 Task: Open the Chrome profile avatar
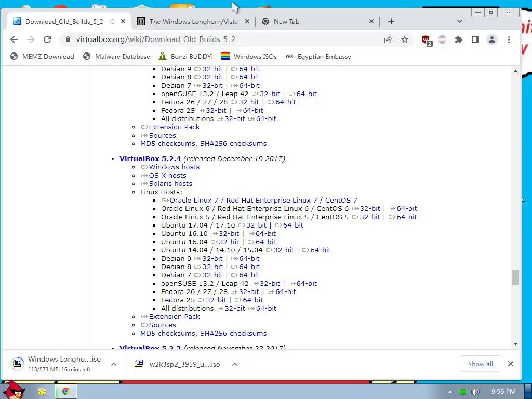coord(492,39)
